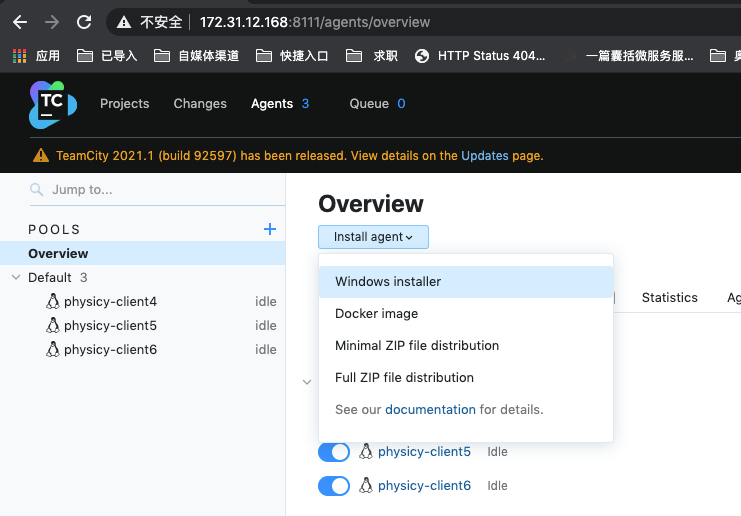
Task: Collapse the Default pool in sidebar
Action: coord(16,277)
